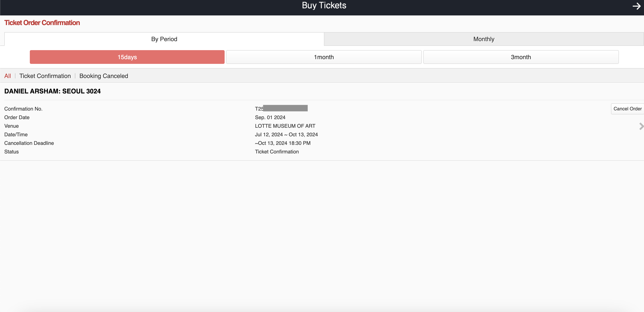Screen dimensions: 644x312
Task: Click the Ticket Order Confirmation red heading
Action: 42,23
